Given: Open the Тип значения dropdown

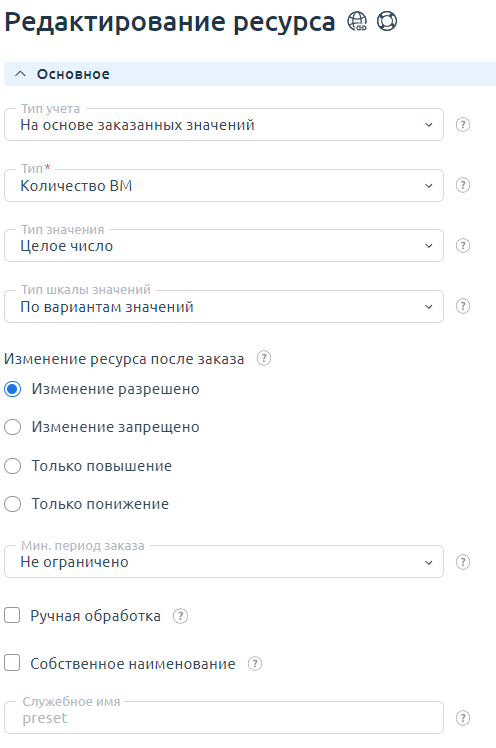Looking at the screenshot, I should point(224,246).
